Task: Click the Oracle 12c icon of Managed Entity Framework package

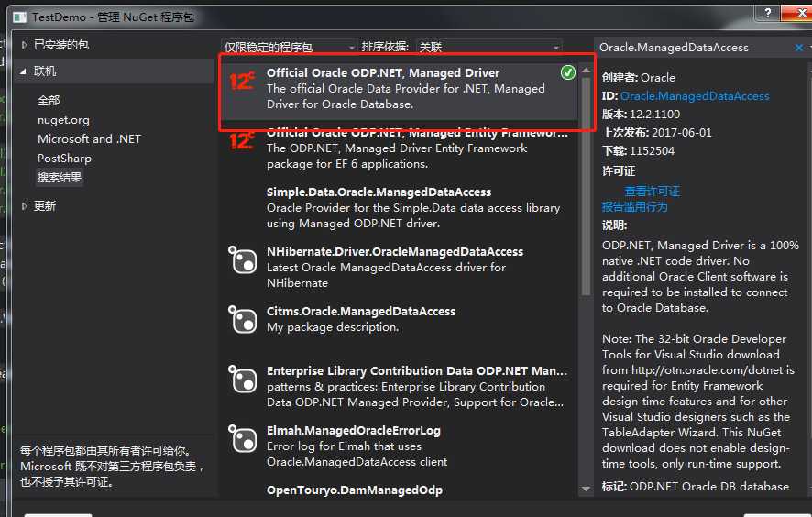Action: click(x=242, y=140)
